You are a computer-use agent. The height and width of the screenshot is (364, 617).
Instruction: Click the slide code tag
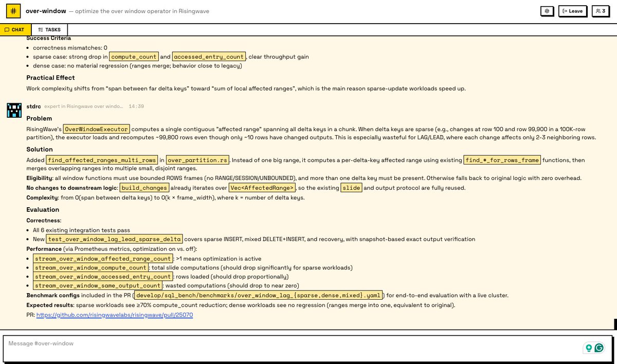coord(352,188)
